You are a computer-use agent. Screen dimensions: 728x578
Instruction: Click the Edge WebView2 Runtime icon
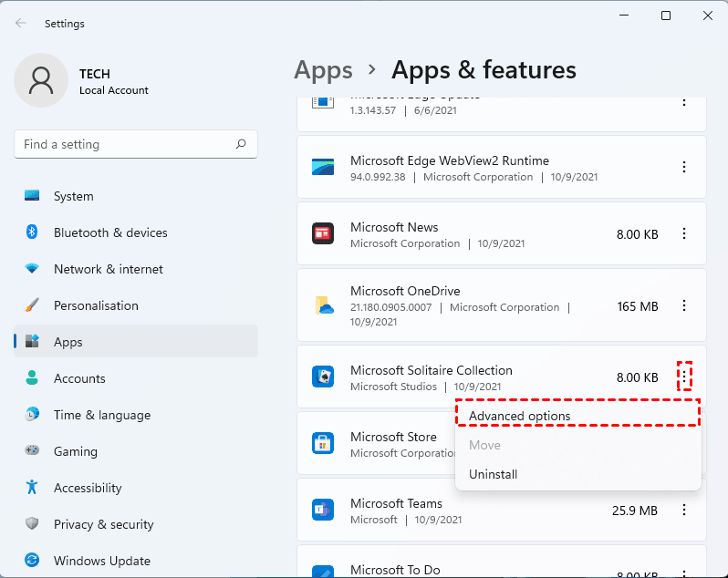click(x=323, y=168)
